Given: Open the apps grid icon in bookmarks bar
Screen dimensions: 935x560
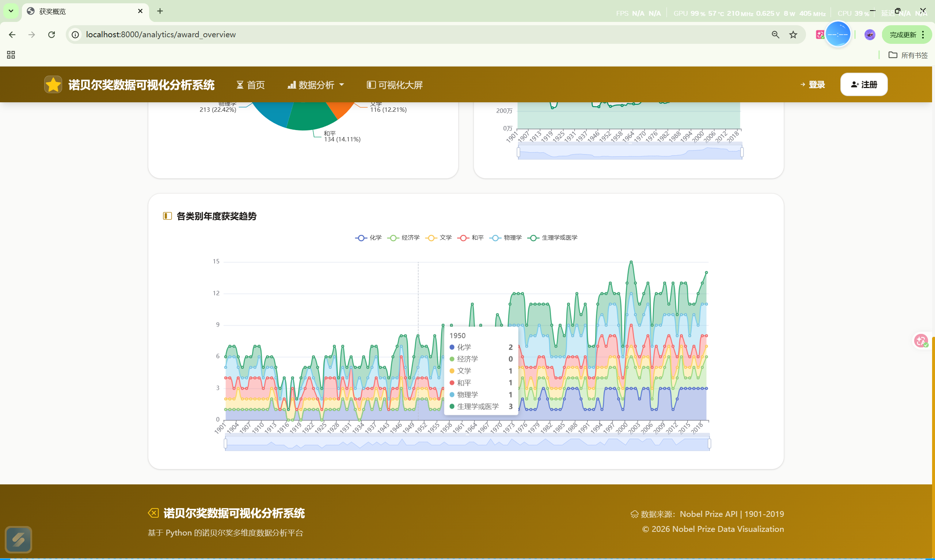Looking at the screenshot, I should coord(11,55).
